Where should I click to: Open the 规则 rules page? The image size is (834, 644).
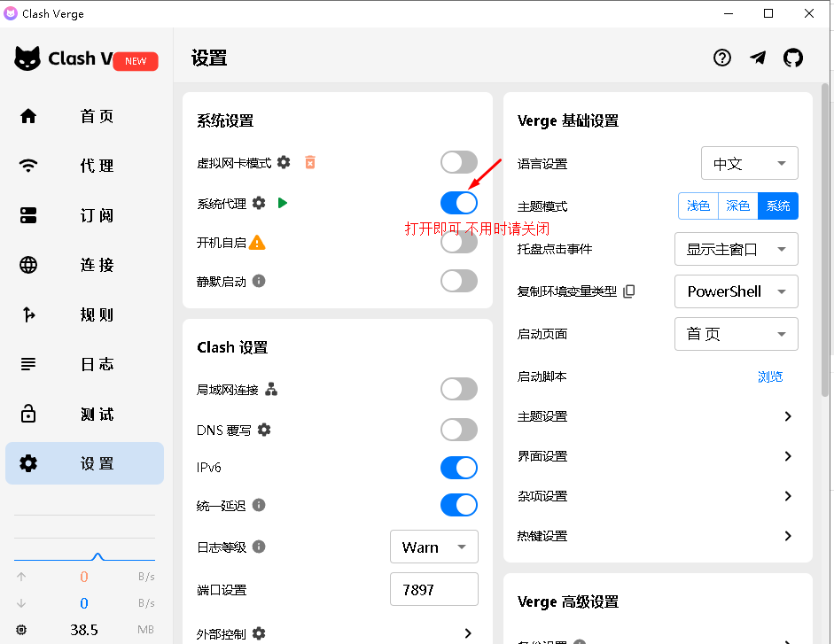click(x=84, y=314)
